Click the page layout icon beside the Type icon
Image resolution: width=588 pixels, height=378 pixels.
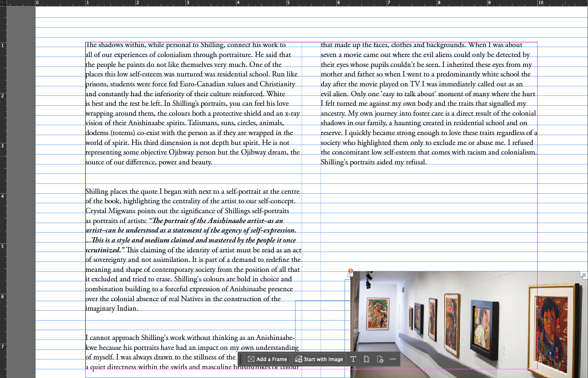(x=367, y=359)
